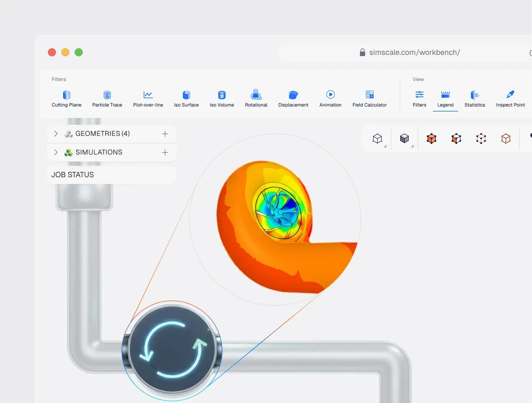The width and height of the screenshot is (532, 403).
Task: Expand the SIMULATIONS tree
Action: click(56, 152)
